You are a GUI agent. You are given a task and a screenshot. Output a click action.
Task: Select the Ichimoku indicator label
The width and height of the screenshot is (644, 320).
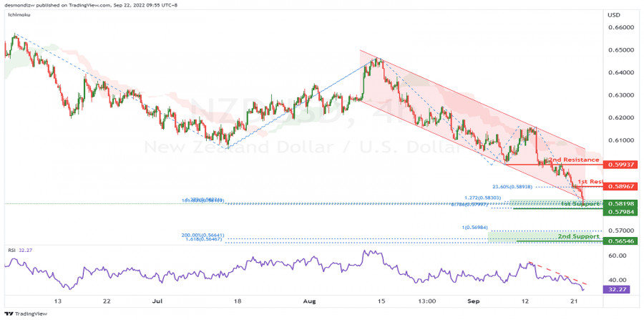(x=20, y=14)
